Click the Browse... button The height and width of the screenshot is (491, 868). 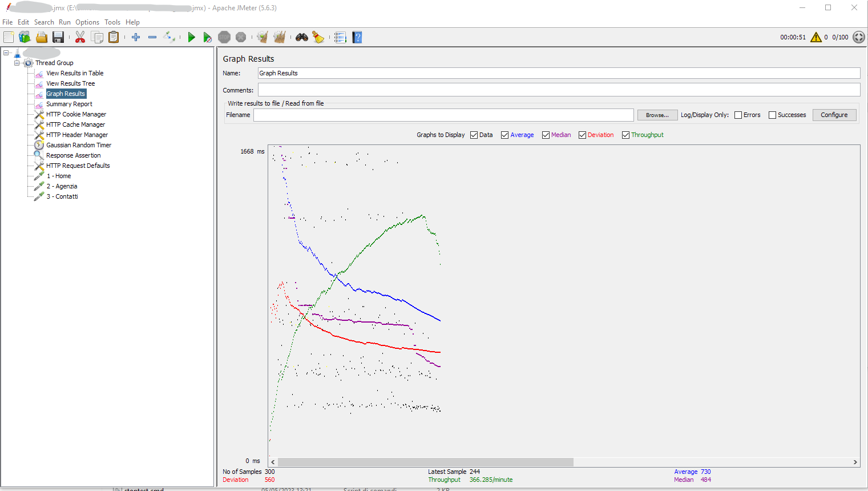tap(657, 115)
